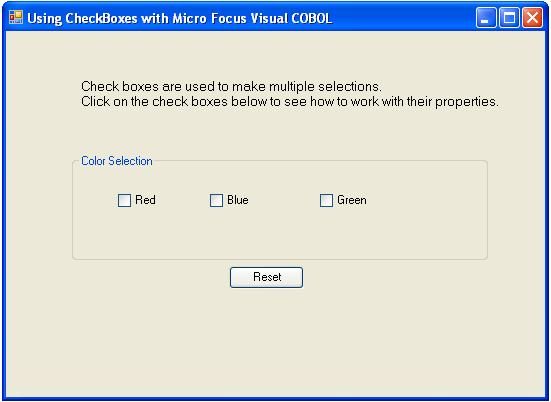Click the application icon in the title bar
This screenshot has height=402, width=551.
coord(16,17)
